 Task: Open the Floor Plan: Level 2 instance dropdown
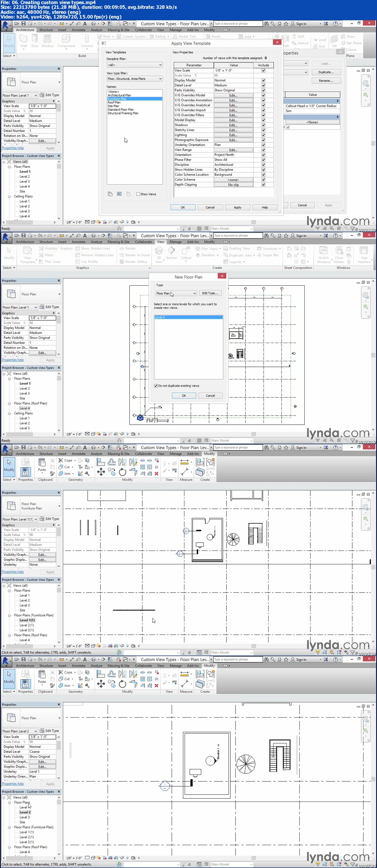click(20, 731)
